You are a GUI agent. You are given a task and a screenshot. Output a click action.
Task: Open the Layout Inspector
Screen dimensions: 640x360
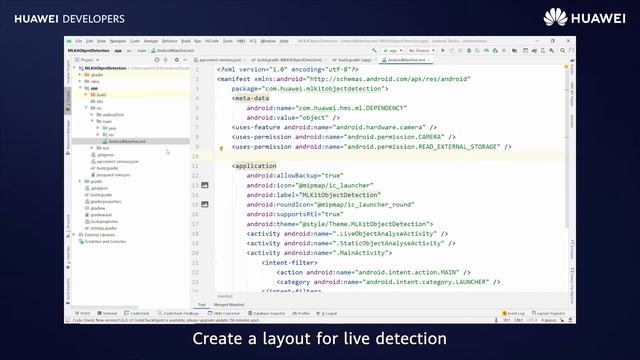[x=548, y=313]
